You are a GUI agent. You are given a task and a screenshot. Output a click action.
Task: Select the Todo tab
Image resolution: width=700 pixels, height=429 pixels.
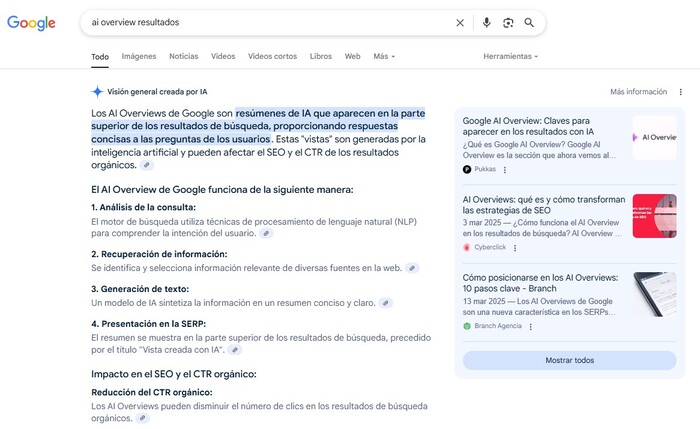click(100, 57)
